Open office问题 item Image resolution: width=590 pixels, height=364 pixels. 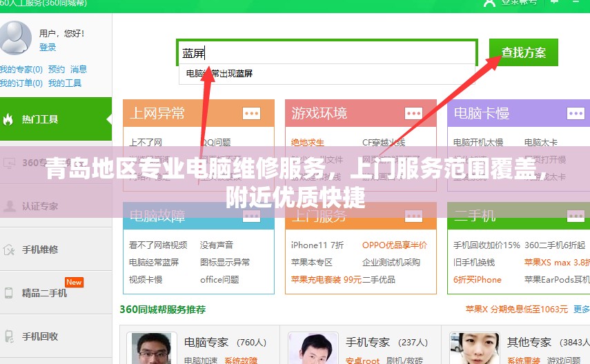(x=219, y=280)
